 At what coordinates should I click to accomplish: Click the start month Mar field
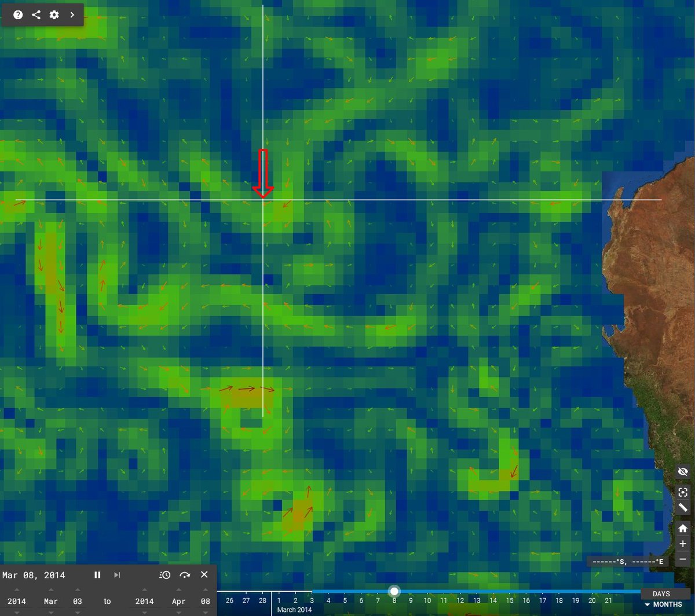[51, 602]
